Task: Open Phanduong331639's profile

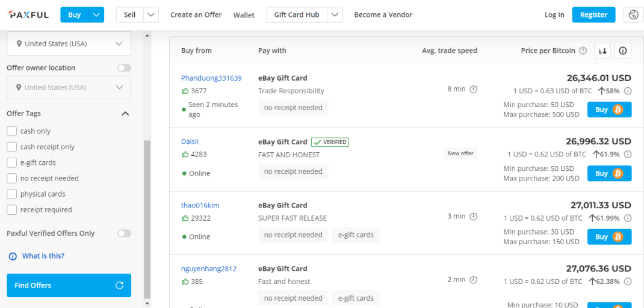Action: [211, 78]
